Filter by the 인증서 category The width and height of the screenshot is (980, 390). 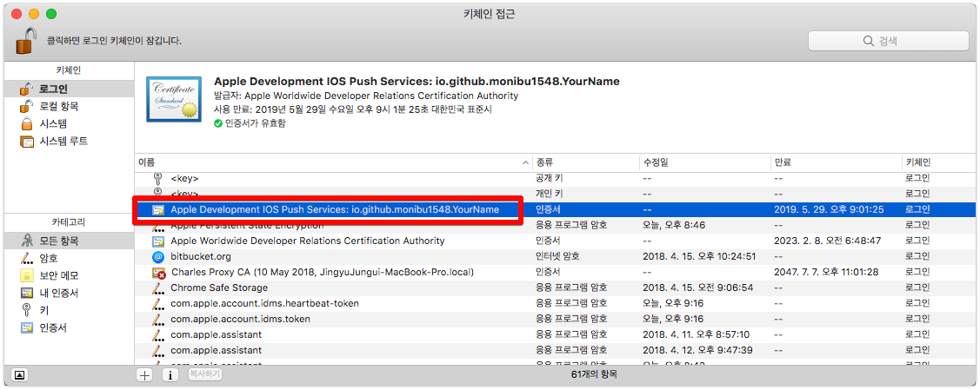click(x=69, y=327)
